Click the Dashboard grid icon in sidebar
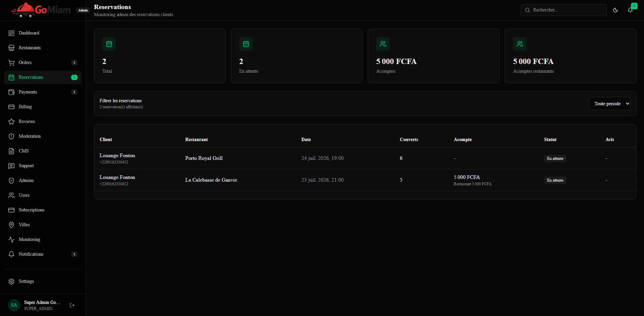This screenshot has height=316, width=644. click(11, 33)
